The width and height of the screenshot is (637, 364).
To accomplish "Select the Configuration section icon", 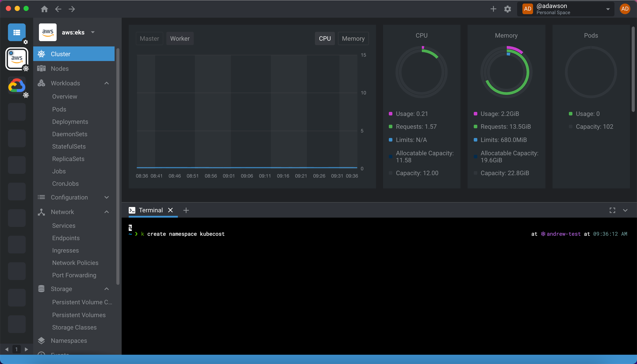I will pyautogui.click(x=41, y=197).
